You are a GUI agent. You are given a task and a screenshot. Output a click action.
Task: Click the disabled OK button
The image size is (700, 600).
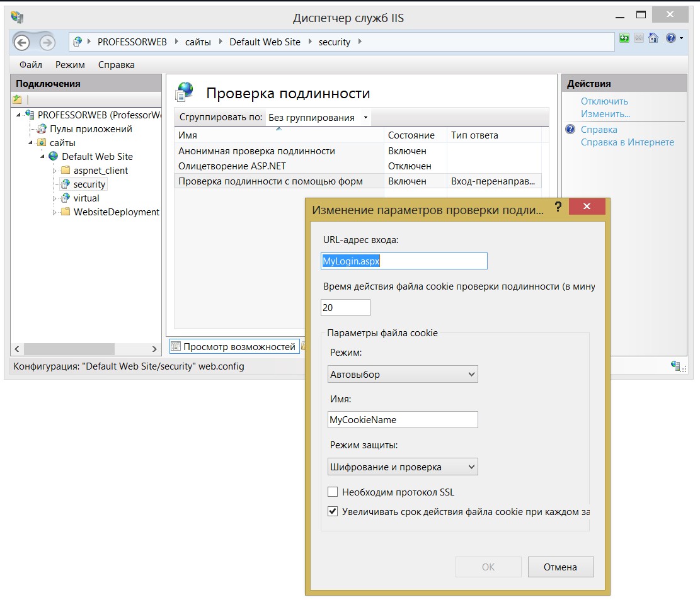click(x=488, y=567)
